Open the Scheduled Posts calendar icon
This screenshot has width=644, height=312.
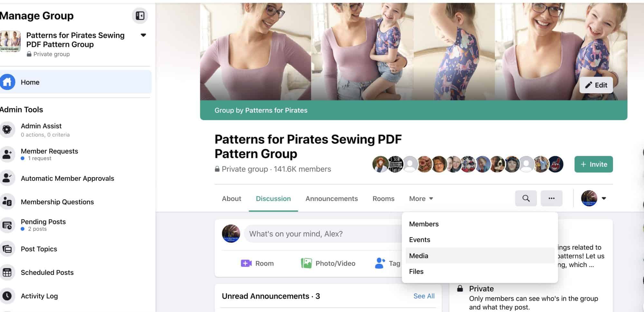7,272
